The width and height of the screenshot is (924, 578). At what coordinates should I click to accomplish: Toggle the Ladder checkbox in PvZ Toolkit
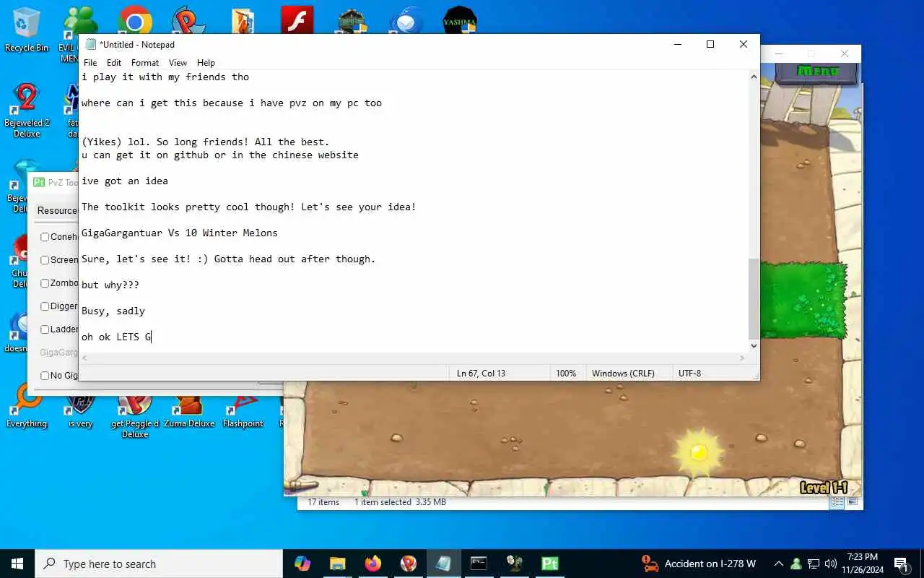point(45,329)
